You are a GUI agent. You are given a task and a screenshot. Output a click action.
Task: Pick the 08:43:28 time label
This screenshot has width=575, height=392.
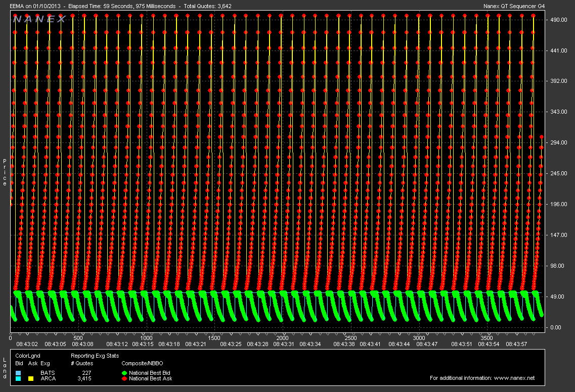(x=257, y=344)
